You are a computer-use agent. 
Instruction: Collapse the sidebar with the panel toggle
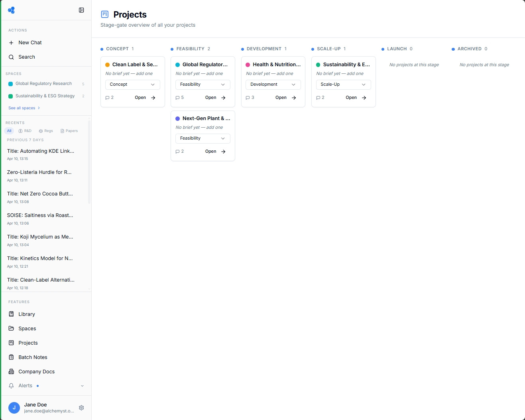pos(81,10)
